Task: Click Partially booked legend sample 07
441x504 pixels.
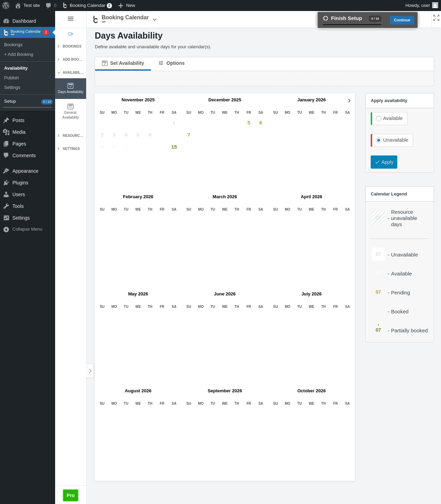Action: (378, 330)
